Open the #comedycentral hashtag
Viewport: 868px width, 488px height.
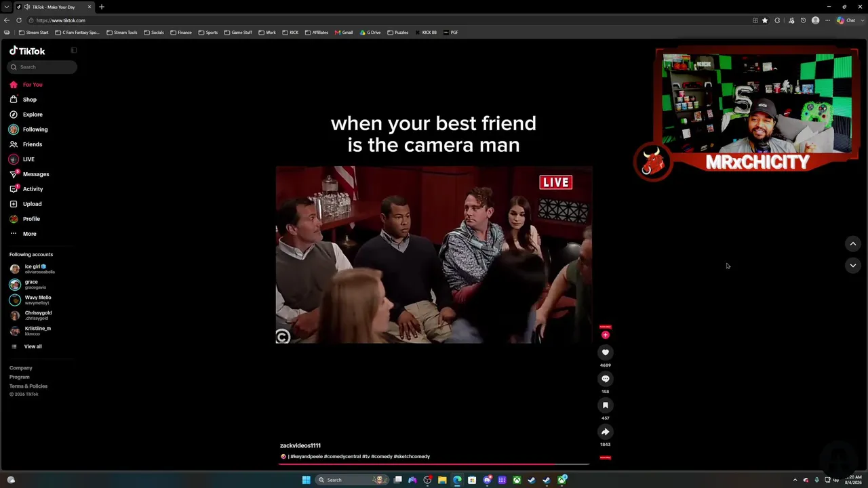(x=342, y=457)
